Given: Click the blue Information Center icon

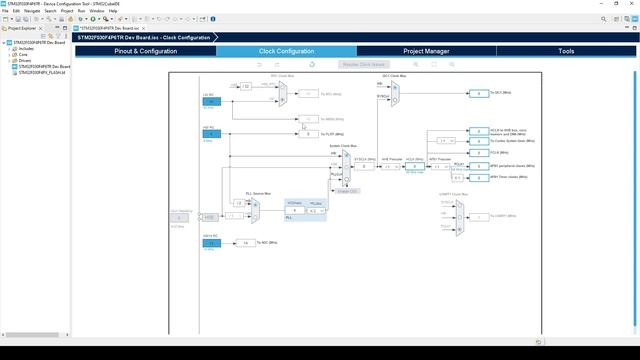Looking at the screenshot, I should pos(213,19).
